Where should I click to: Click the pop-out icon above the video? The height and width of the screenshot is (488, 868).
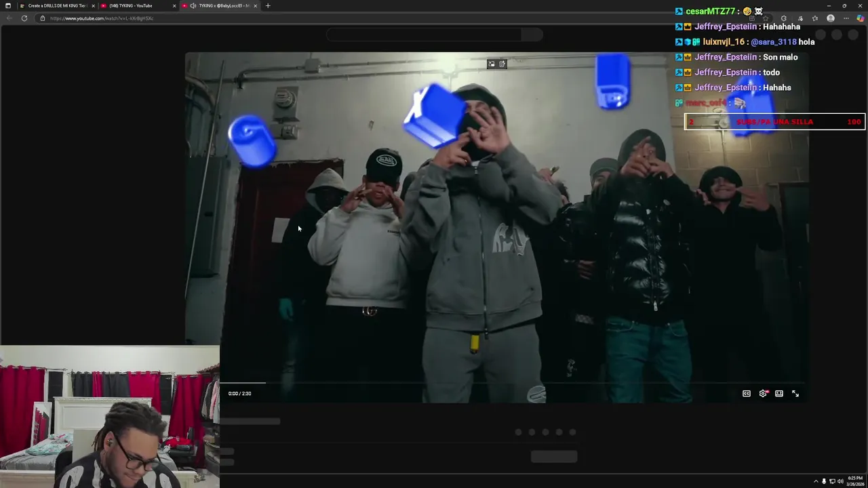502,64
